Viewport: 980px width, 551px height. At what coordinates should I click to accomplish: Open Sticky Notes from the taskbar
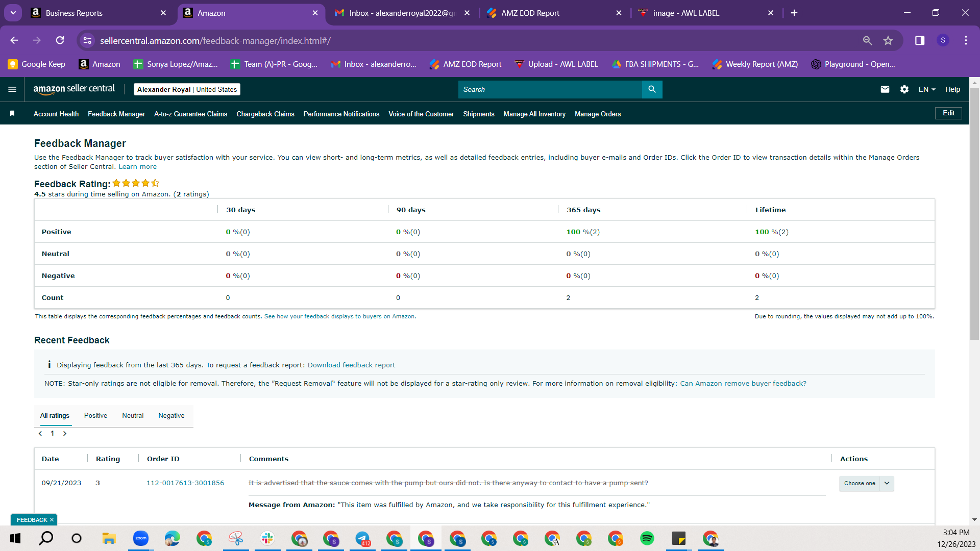tap(679, 538)
